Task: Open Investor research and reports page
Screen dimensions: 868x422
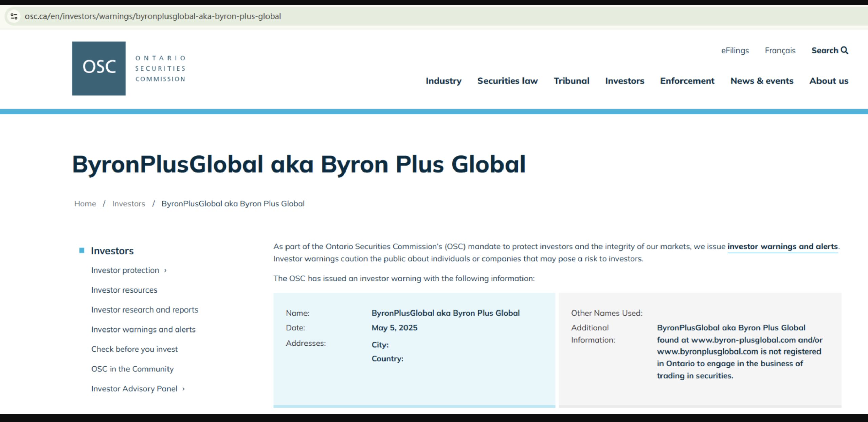Action: tap(144, 309)
